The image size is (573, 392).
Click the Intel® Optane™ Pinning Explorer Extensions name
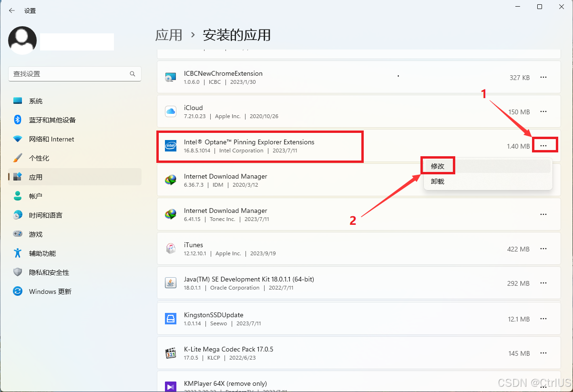click(249, 142)
